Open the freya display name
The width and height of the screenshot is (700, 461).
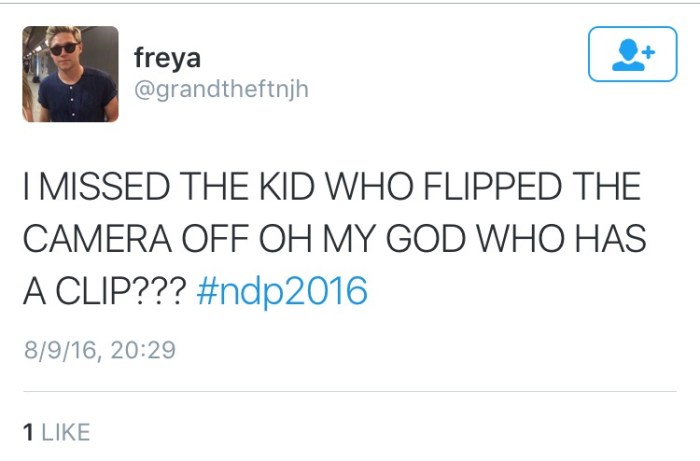[167, 58]
